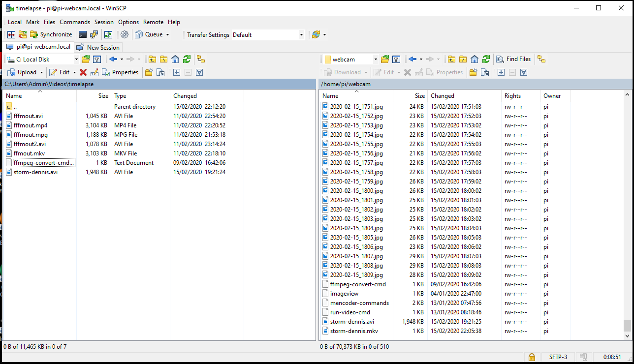Go to local parent directory icon
Screen dimensions: 634x364
153,59
